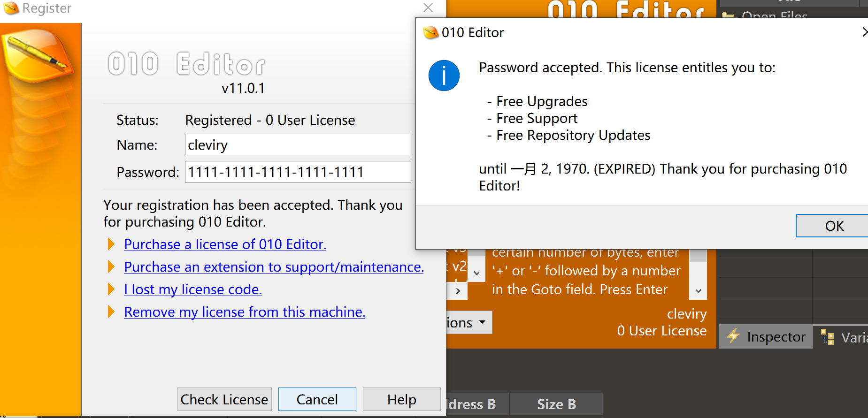Viewport: 868px width, 418px height.
Task: Click the Size B column header
Action: (556, 404)
